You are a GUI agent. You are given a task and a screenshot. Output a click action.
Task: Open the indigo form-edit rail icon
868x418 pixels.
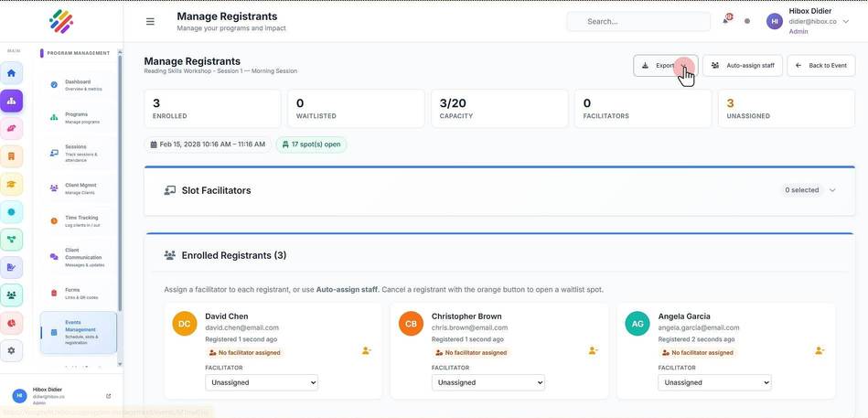[x=11, y=267]
